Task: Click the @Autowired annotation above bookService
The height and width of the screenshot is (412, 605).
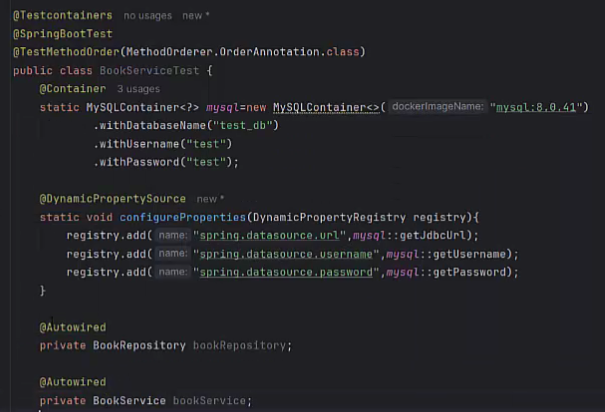Action: tap(73, 382)
